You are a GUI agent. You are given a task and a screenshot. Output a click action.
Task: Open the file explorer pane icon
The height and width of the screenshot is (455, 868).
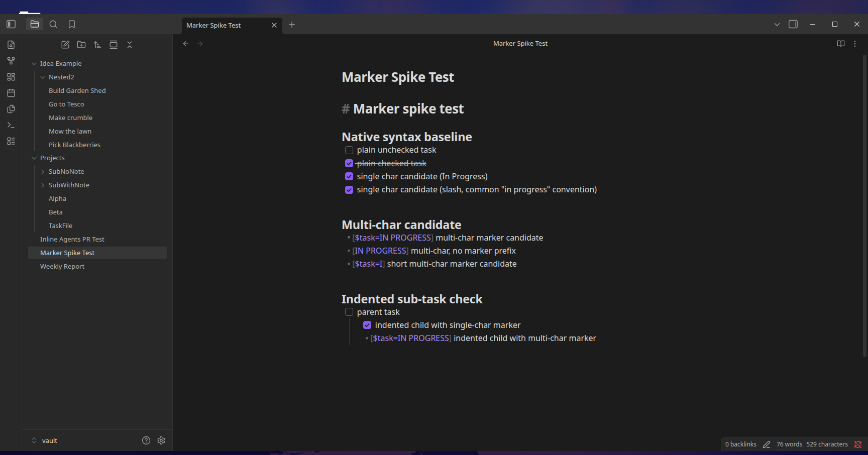[x=35, y=24]
